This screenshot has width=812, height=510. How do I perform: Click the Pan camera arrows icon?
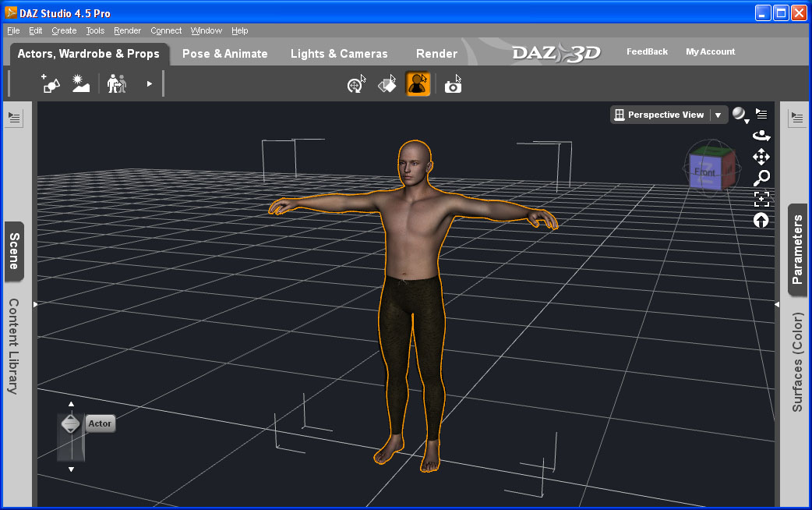pos(761,157)
